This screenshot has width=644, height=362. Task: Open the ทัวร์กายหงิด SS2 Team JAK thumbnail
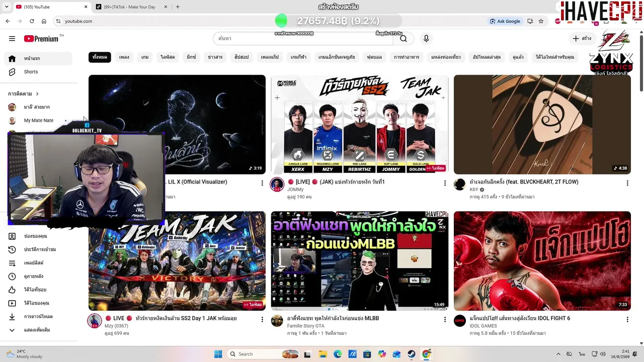click(360, 124)
